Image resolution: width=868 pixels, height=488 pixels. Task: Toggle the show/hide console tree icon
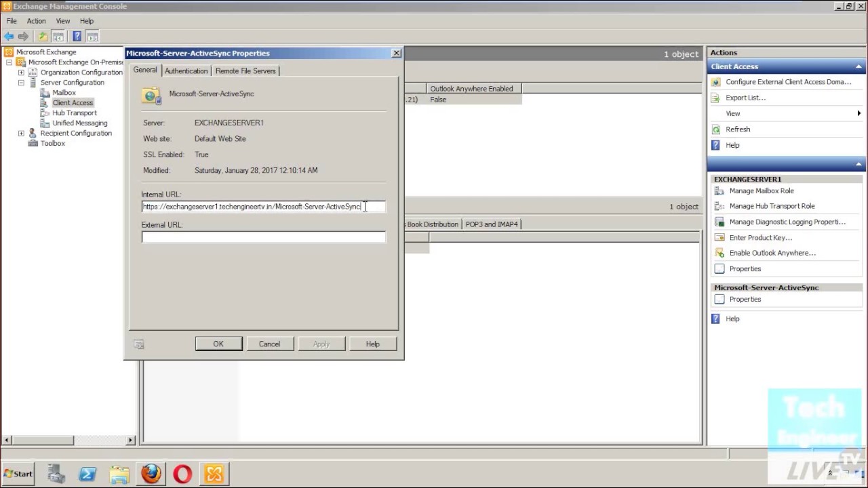(x=58, y=37)
